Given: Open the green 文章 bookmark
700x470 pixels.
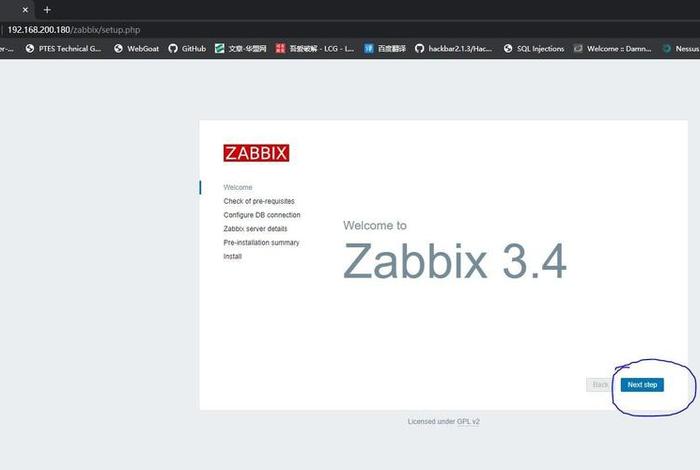Looking at the screenshot, I should [x=241, y=49].
